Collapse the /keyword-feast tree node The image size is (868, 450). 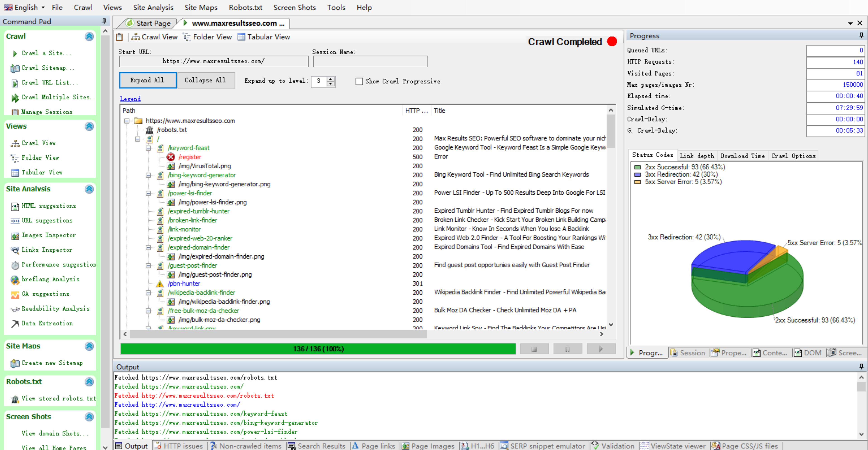coord(148,148)
